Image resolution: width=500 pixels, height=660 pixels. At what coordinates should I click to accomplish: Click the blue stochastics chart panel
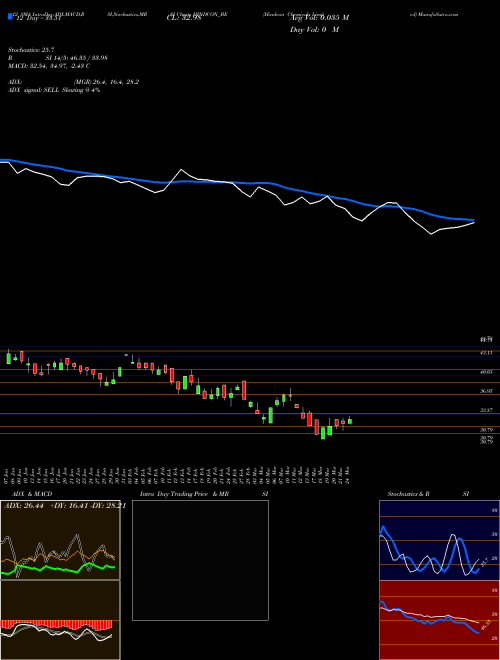[x=439, y=540]
